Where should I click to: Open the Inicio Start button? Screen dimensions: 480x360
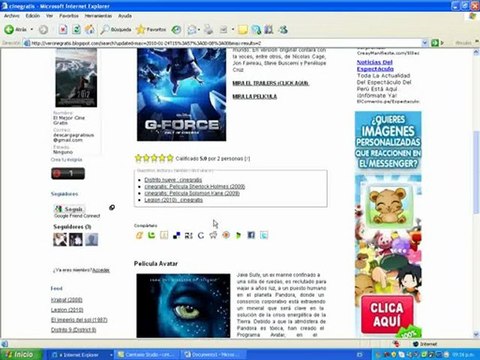21,354
